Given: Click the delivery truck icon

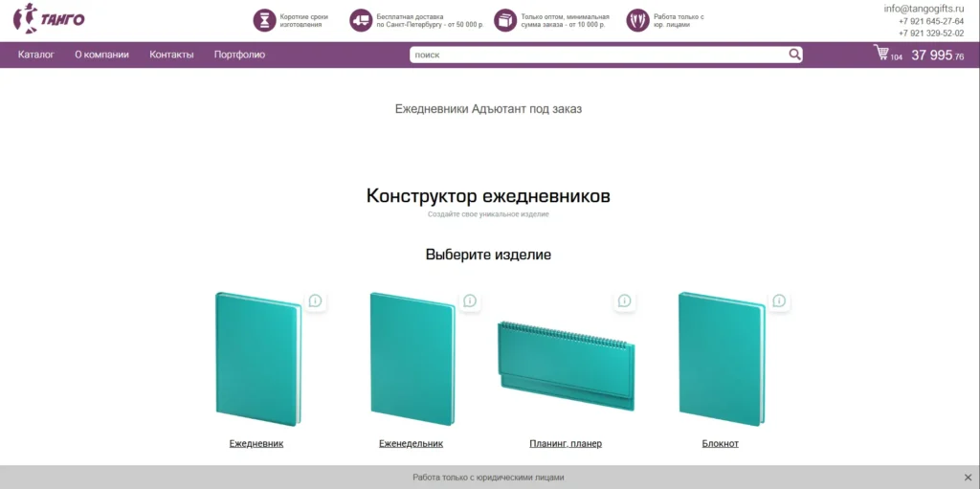Looking at the screenshot, I should [x=361, y=21].
